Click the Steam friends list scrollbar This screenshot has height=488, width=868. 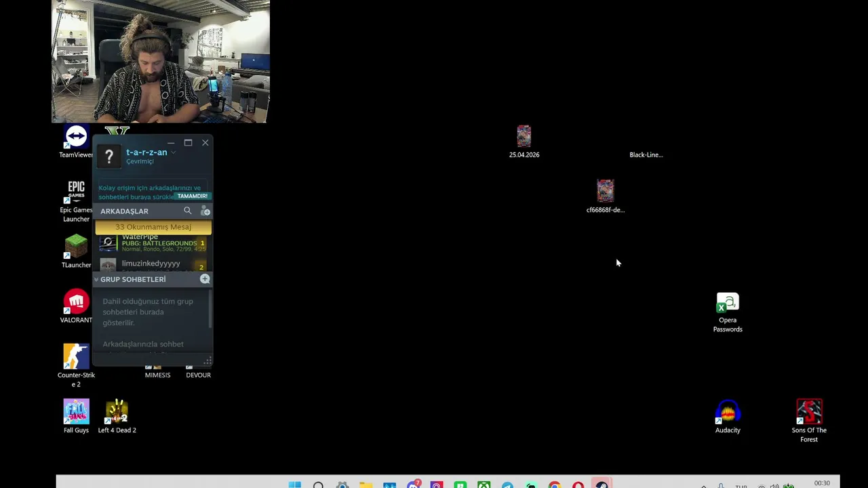click(x=210, y=308)
